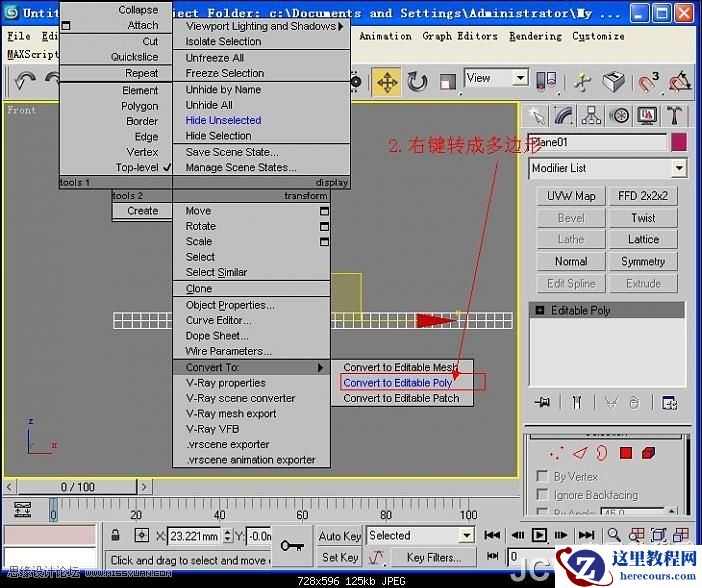
Task: Toggle Show End Result icon
Action: 577,402
